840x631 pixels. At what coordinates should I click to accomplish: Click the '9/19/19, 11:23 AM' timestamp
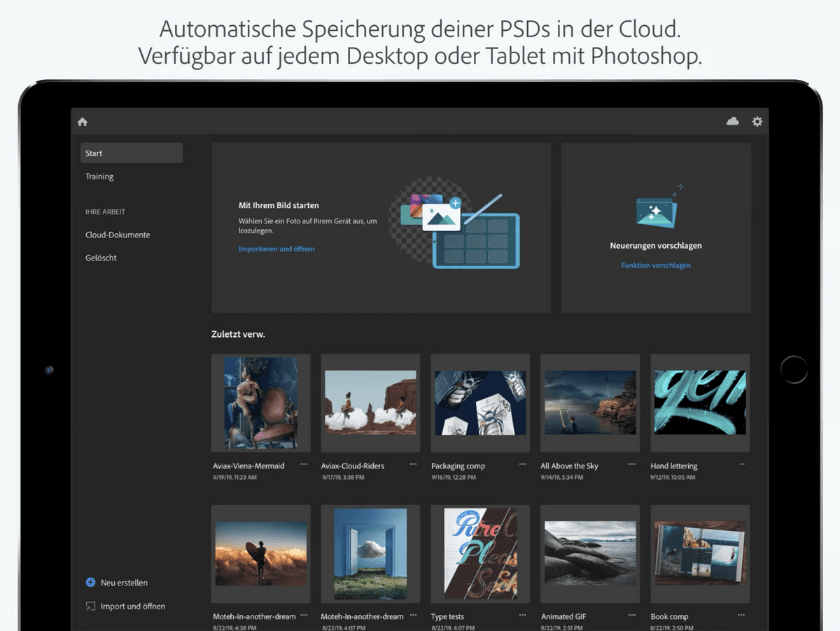tap(234, 478)
